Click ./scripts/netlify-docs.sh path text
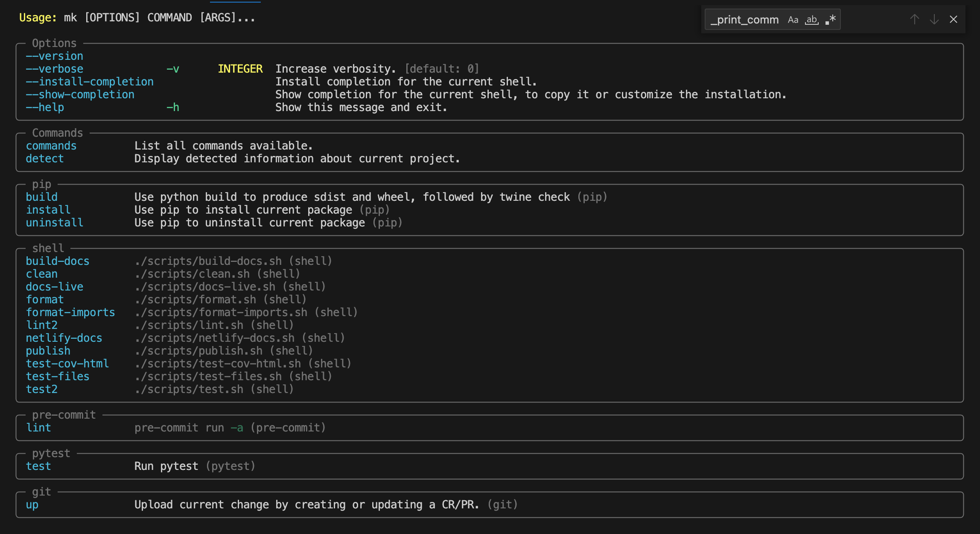Screen dimensions: 980x534 pos(215,338)
